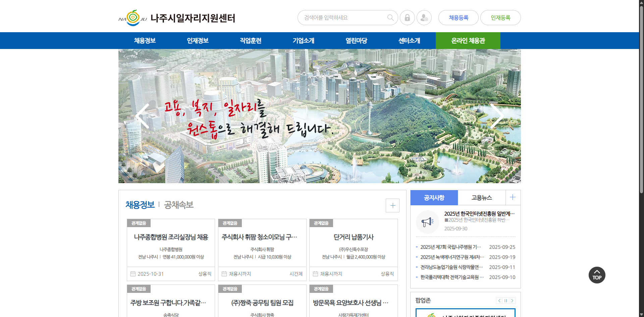Click the Naju site logo
Image resolution: width=644 pixels, height=317 pixels.
coord(177,18)
